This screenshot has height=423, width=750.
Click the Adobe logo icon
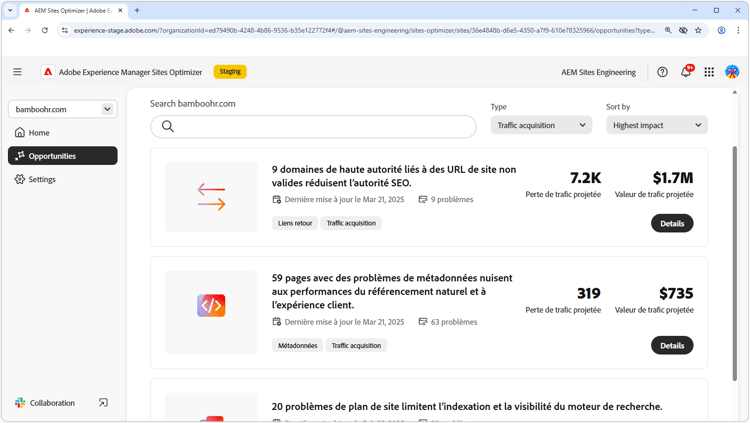coord(48,72)
